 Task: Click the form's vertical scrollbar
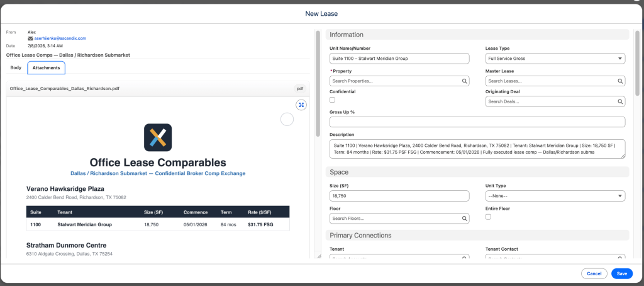click(x=638, y=63)
